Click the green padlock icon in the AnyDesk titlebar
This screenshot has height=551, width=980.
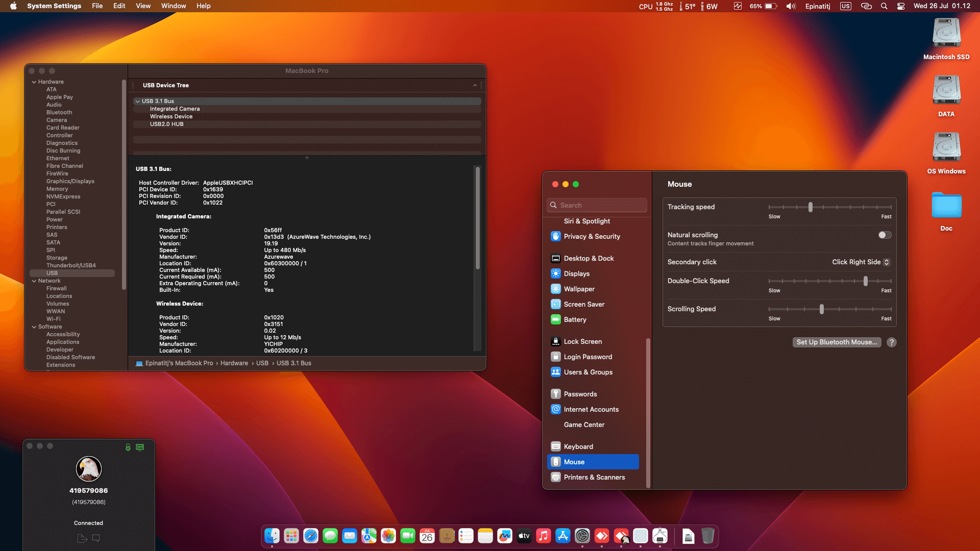pos(127,447)
